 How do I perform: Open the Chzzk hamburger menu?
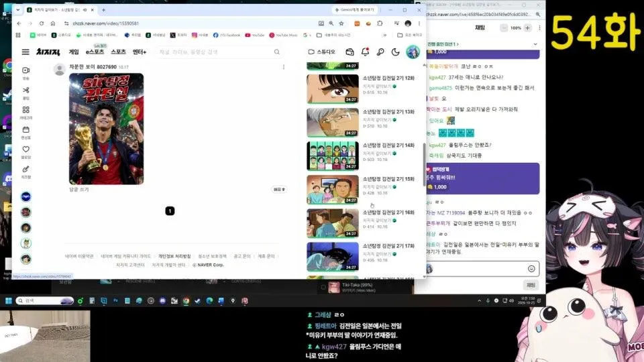pyautogui.click(x=25, y=52)
